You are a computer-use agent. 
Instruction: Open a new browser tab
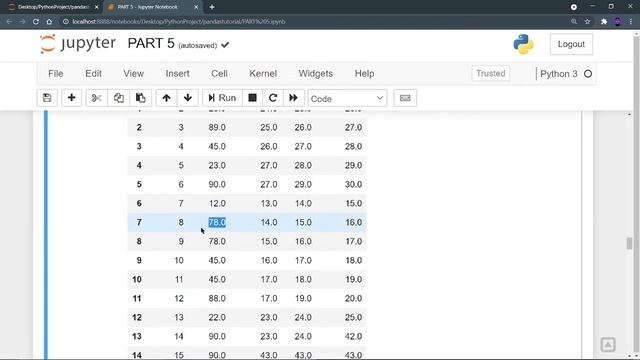(212, 7)
